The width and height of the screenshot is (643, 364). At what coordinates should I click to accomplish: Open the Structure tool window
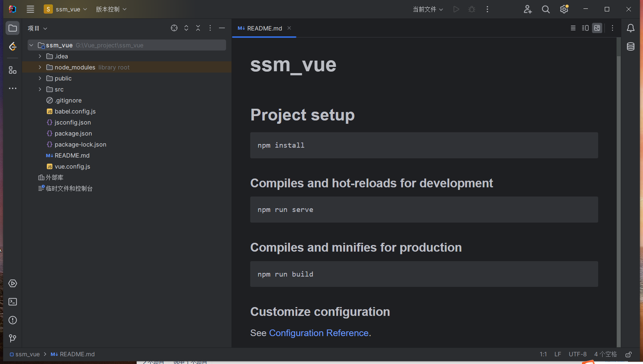pos(12,70)
